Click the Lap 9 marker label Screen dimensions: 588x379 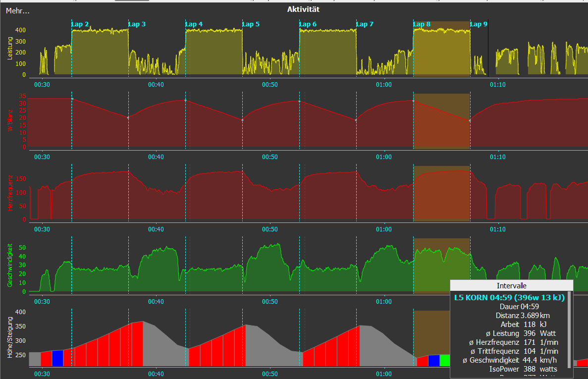pos(479,24)
